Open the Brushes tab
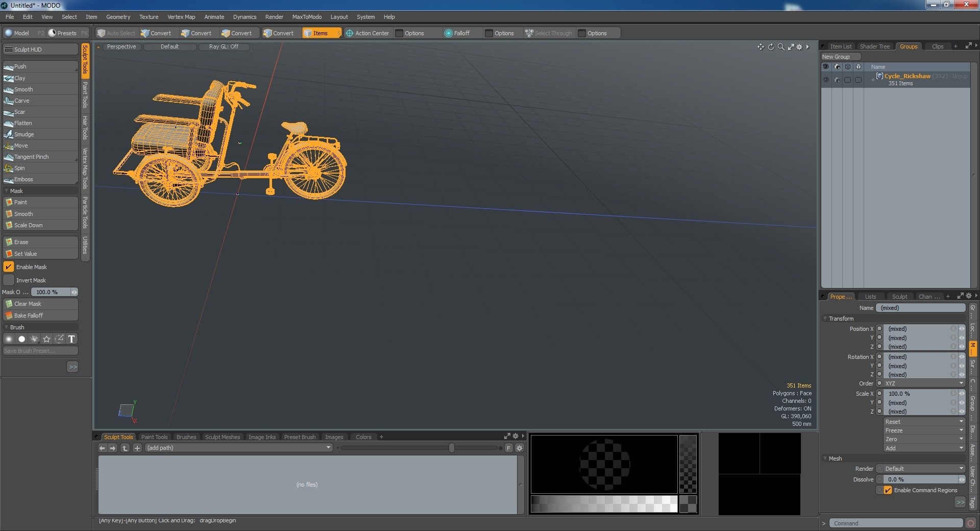980x531 pixels. pos(186,437)
